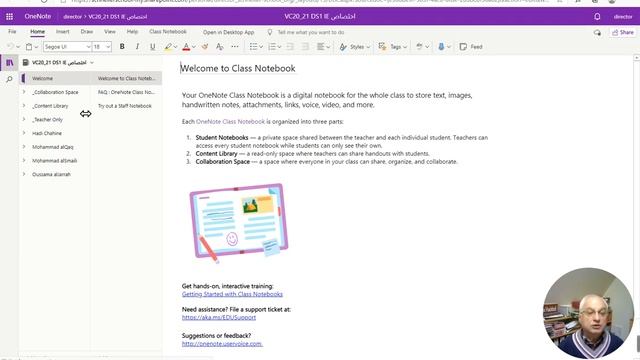
Task: Expand the _Collaboration Space section
Action: coord(24,92)
